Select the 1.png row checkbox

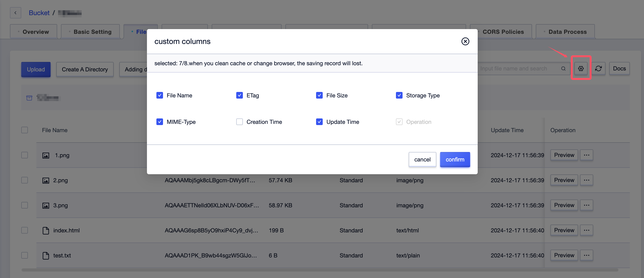(x=25, y=155)
